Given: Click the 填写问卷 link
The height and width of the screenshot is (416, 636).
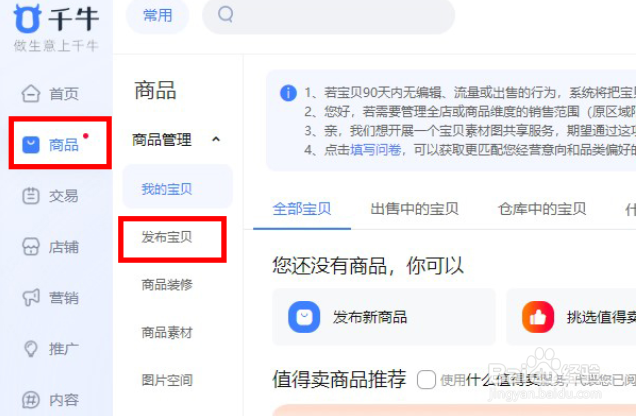Looking at the screenshot, I should (x=376, y=150).
